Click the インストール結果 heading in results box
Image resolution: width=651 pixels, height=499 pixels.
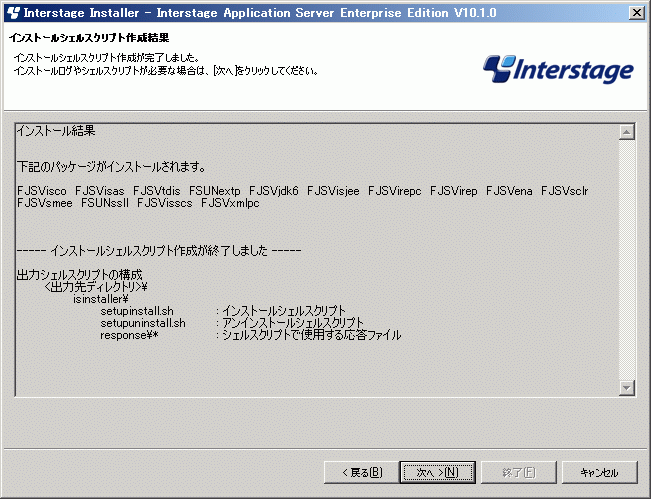pos(56,131)
